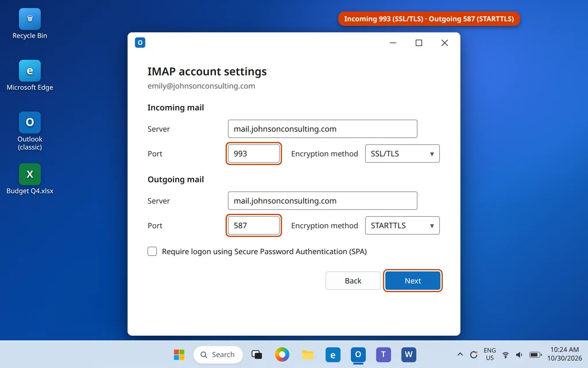Screen dimensions: 588x368
Task: Switch ENG US input language
Action: (490, 354)
